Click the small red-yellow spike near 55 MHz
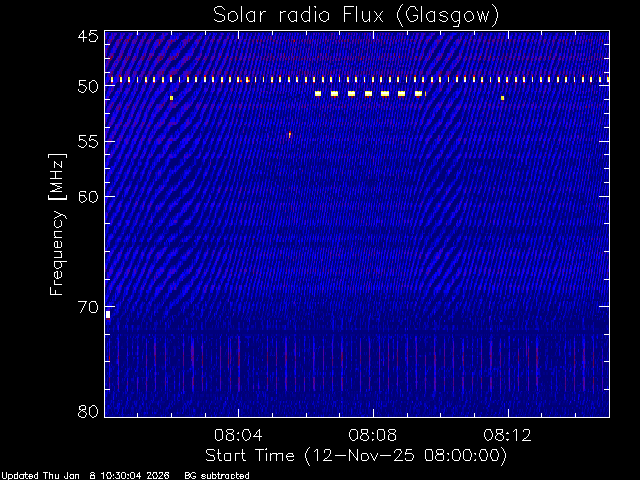Screen dimensions: 640x480 click(x=290, y=134)
